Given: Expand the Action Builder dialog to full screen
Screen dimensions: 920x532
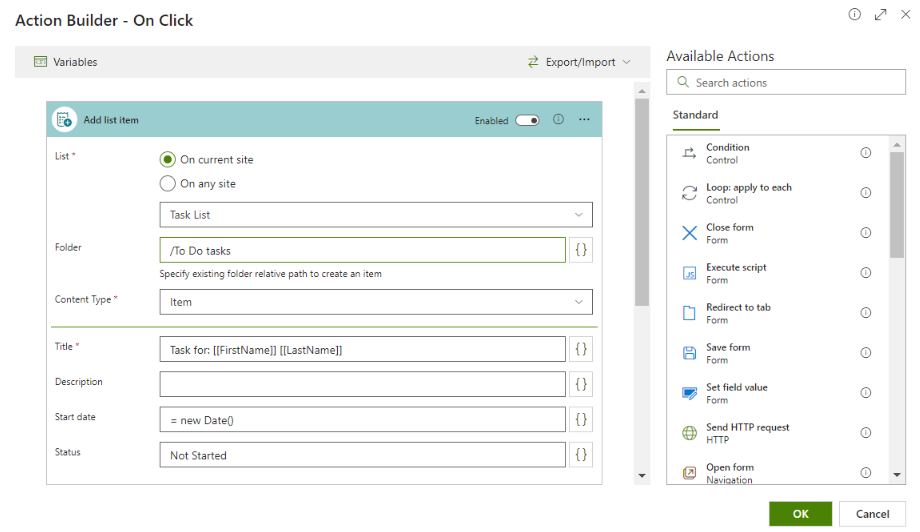Looking at the screenshot, I should click(880, 15).
